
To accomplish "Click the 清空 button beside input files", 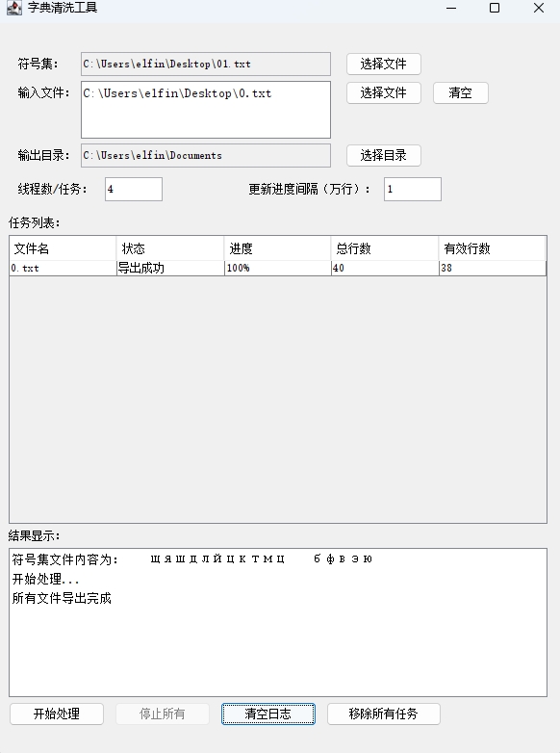I will tap(460, 92).
